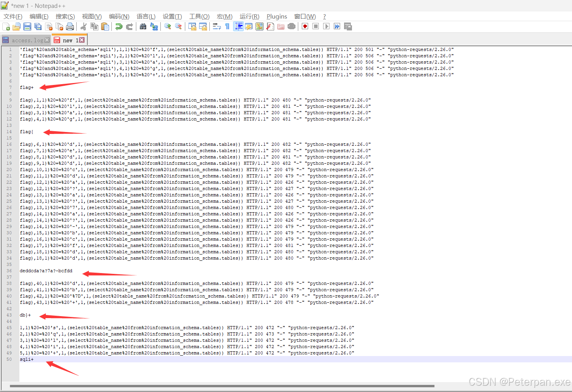572x392 pixels.
Task: Cut selection with the scissors icon
Action: (83, 26)
